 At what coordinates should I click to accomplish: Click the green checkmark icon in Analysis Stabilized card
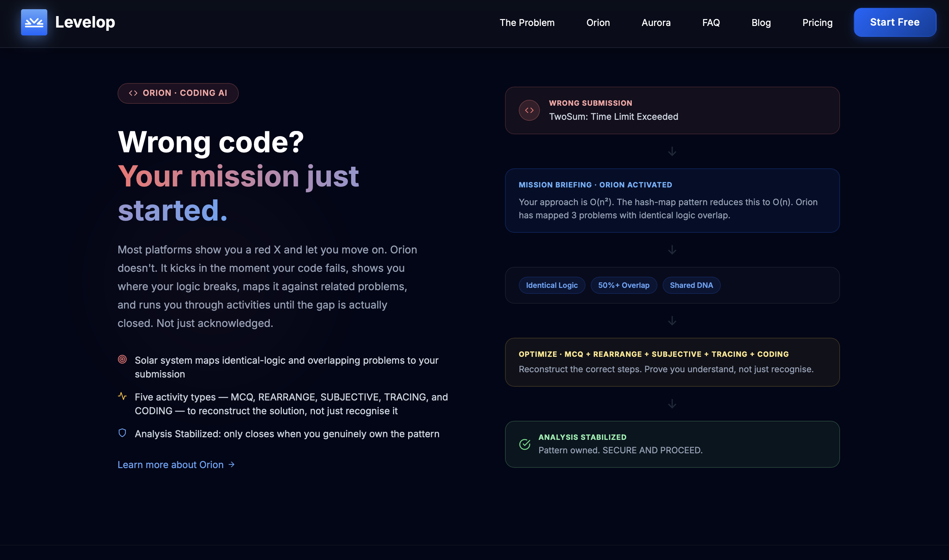tap(525, 444)
